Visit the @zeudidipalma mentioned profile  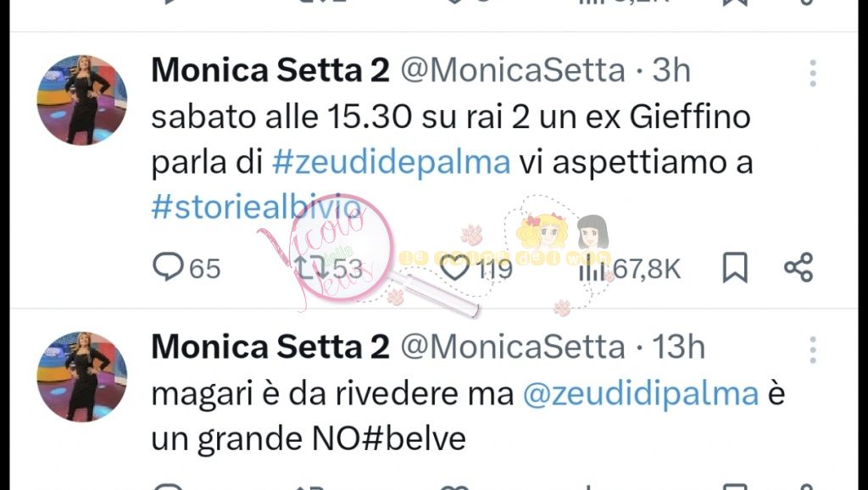tap(640, 394)
